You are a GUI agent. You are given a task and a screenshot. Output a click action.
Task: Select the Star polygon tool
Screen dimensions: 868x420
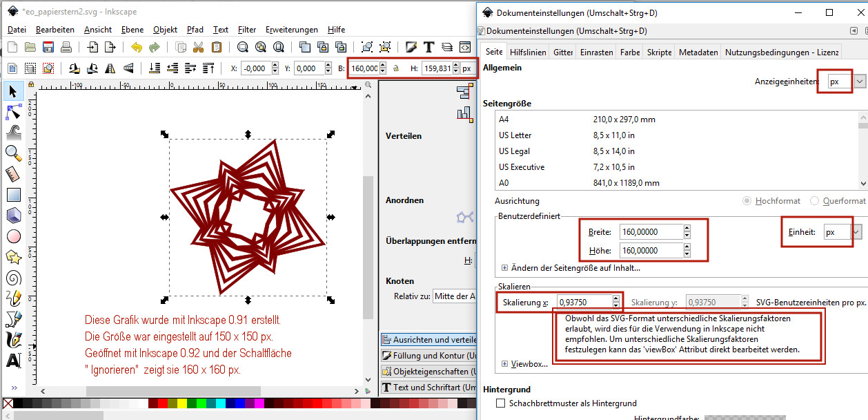click(x=13, y=257)
